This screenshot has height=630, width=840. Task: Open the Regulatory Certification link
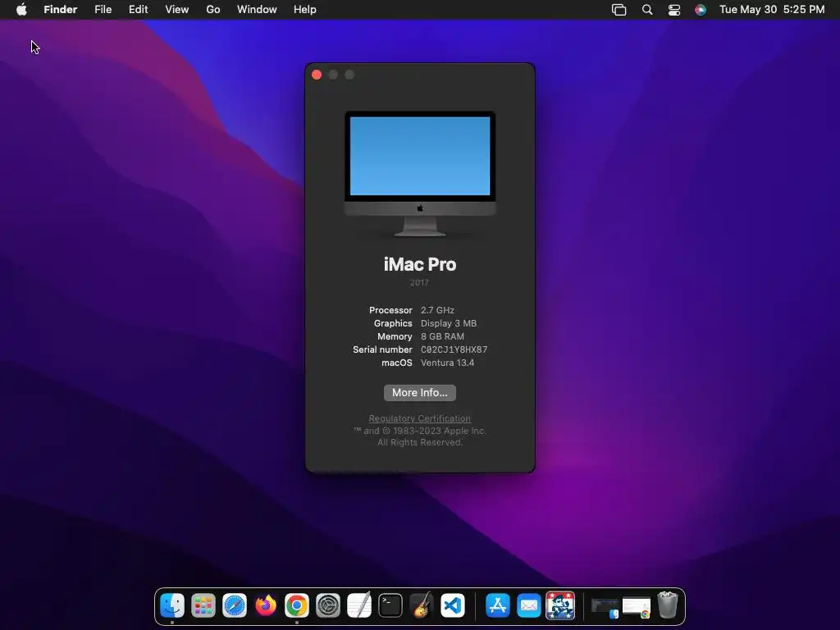[x=420, y=418]
